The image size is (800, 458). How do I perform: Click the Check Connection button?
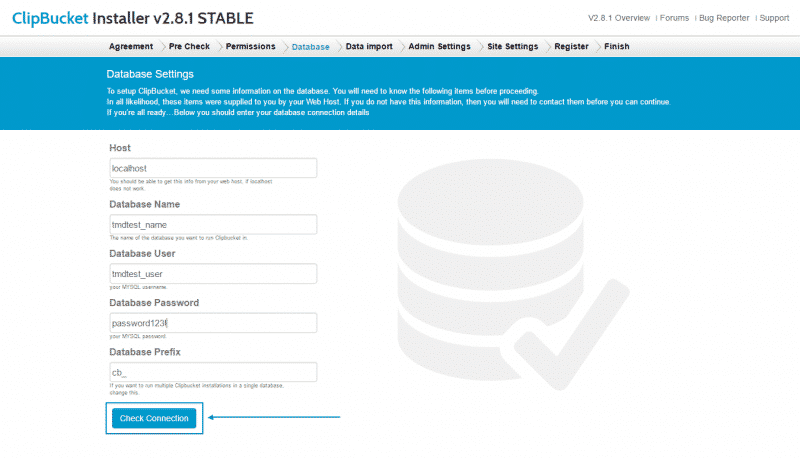[154, 418]
